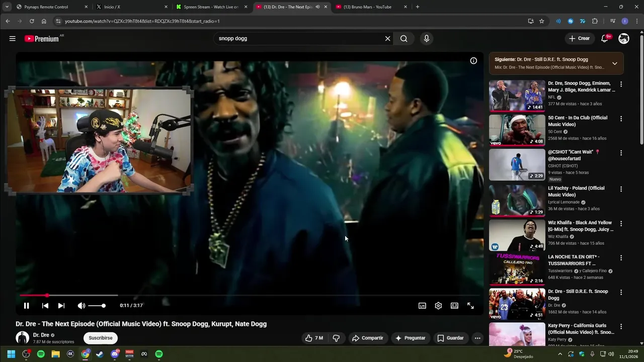Open the first Spotify icon beside Start
Screen dimensions: 644x362
click(41, 354)
